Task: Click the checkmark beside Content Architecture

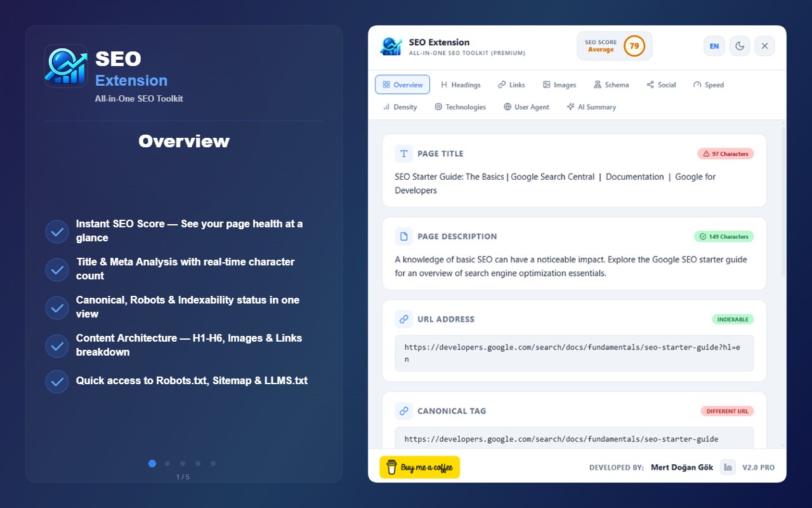Action: click(x=57, y=346)
